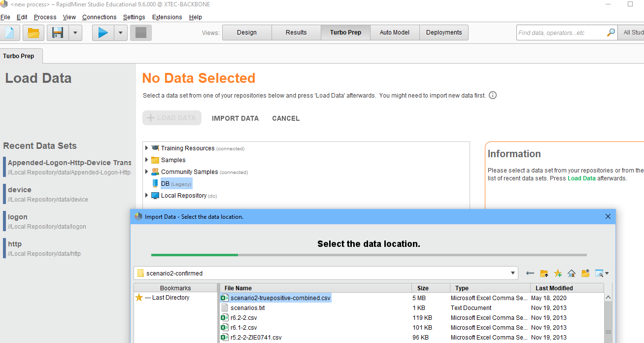Run the process with the blue play icon
Viewport: 644px width, 343px height.
coord(103,33)
